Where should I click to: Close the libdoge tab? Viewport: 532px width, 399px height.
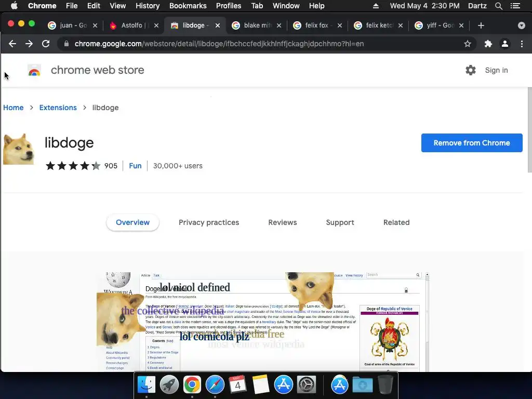(x=218, y=25)
